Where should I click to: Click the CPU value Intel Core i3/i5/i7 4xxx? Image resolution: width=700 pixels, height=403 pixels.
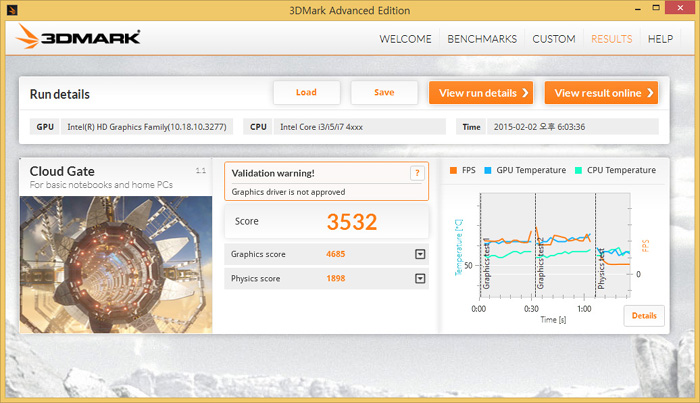pyautogui.click(x=360, y=127)
